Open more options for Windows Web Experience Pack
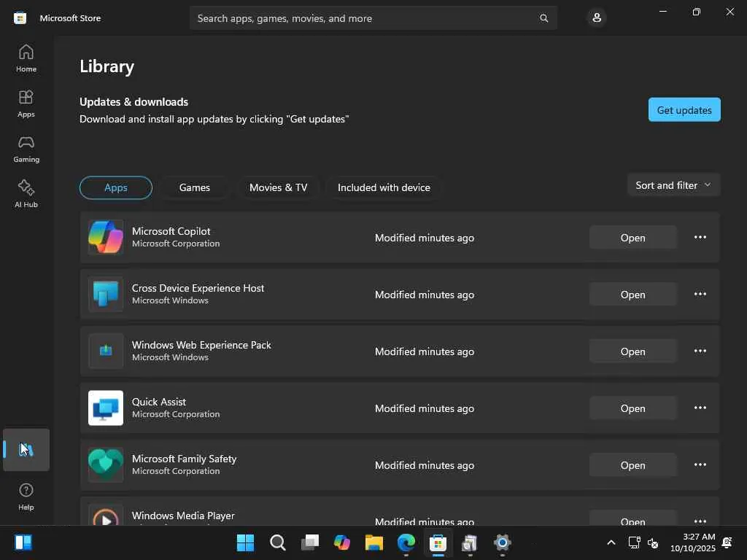The image size is (747, 560). (x=700, y=351)
